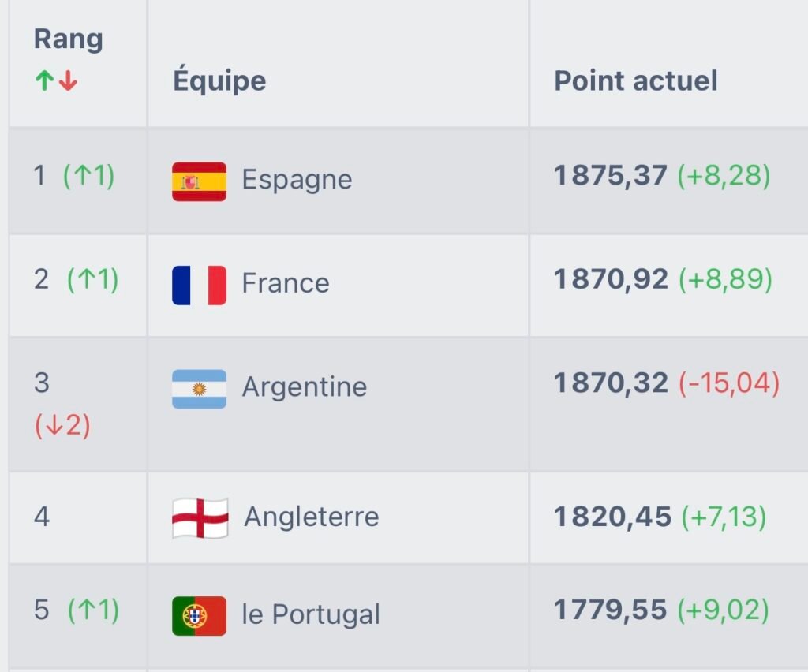808x672 pixels.
Task: Sort by the Rang column header
Action: click(68, 39)
